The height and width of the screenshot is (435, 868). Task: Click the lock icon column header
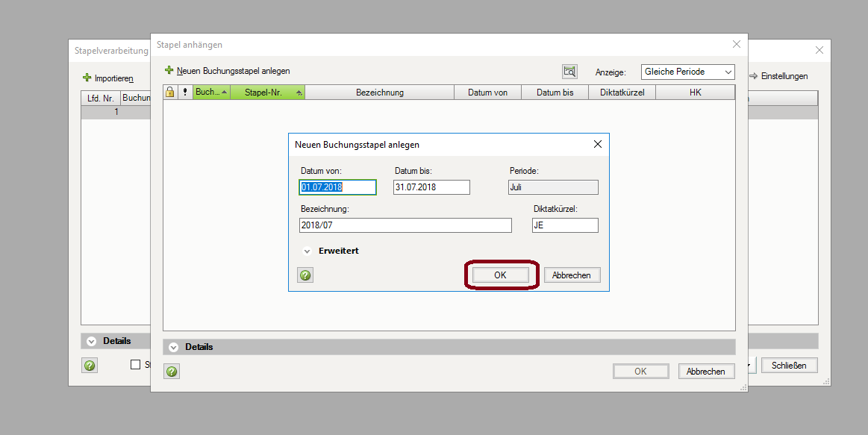click(x=169, y=93)
